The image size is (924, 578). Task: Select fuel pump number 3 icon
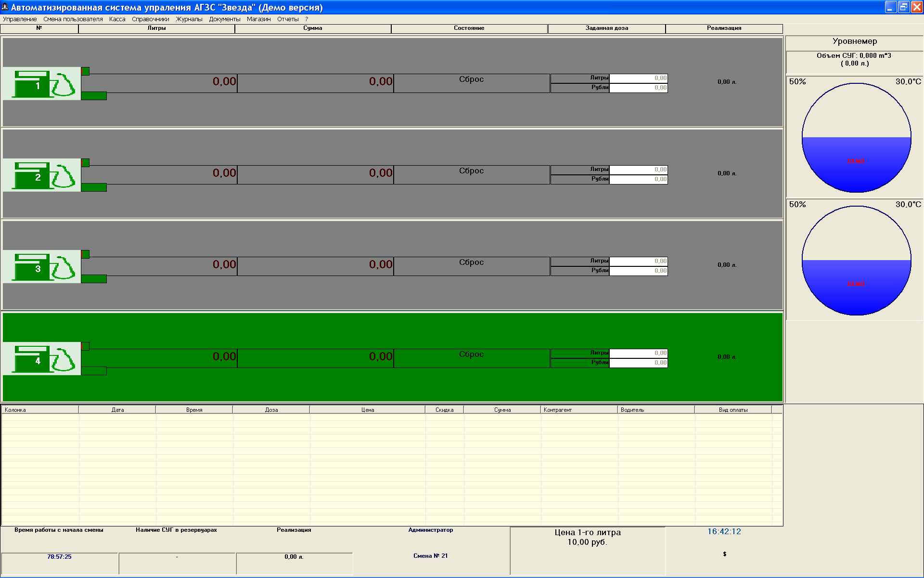pyautogui.click(x=41, y=267)
